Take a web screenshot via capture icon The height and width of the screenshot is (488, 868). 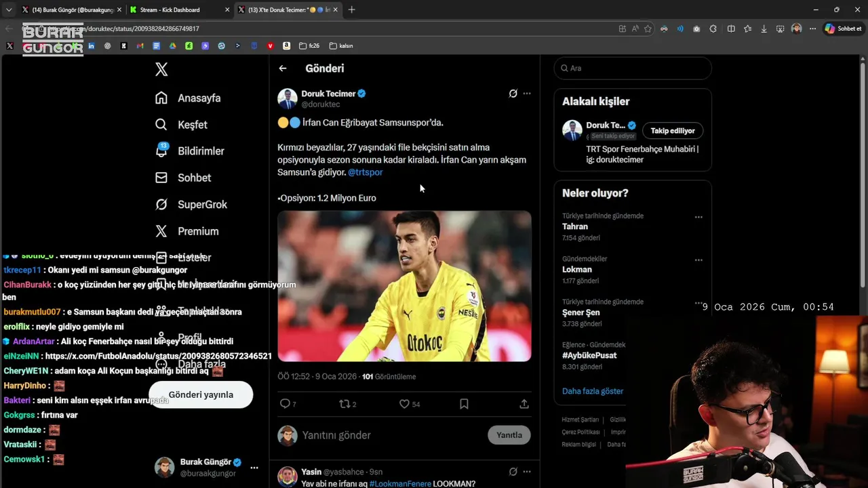coord(781,28)
